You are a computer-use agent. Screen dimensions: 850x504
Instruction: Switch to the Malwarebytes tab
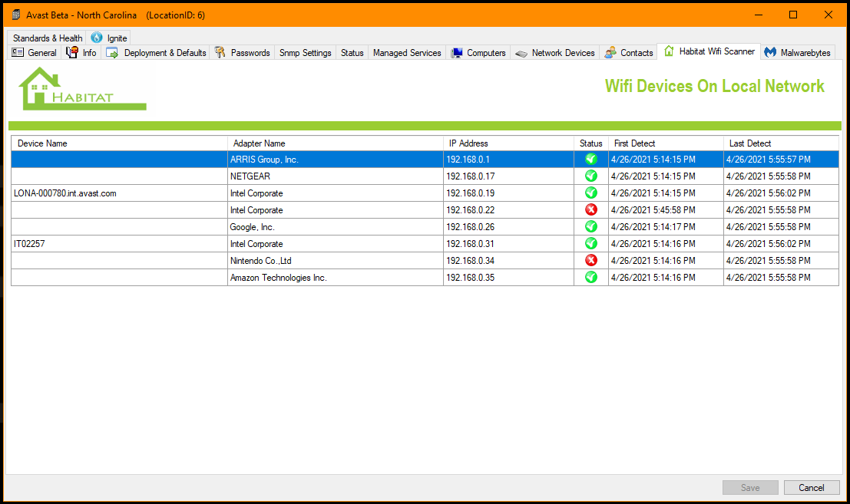[798, 52]
